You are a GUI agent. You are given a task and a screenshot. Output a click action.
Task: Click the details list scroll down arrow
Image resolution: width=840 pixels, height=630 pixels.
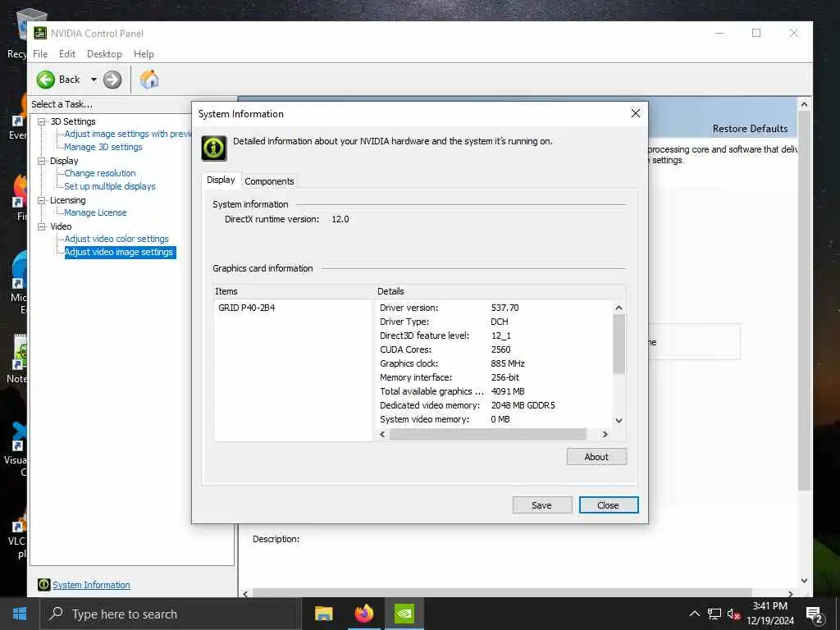[x=619, y=421]
